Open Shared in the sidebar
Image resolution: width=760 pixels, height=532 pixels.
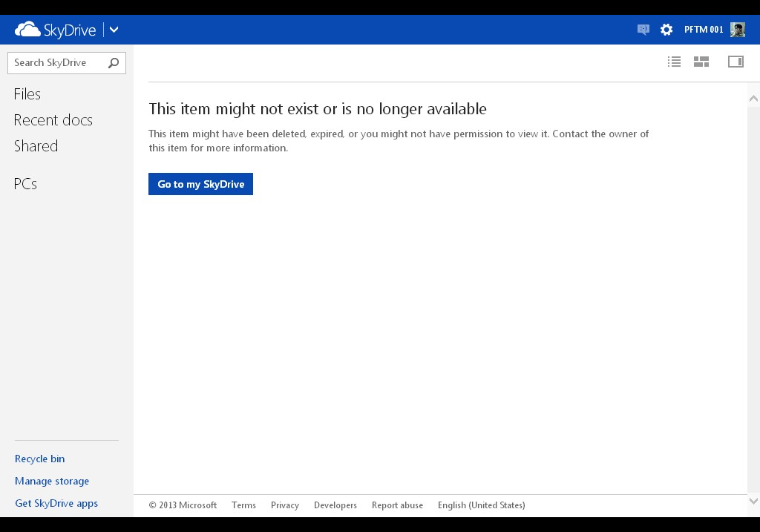36,146
